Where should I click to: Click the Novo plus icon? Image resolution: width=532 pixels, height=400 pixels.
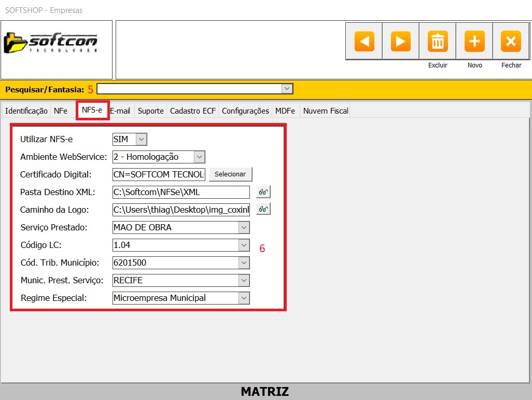tap(474, 42)
